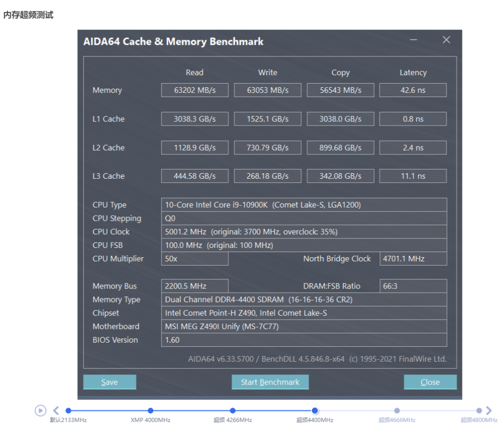The image size is (504, 435).
Task: Close the AIDA64 window with X icon
Action: tap(446, 40)
